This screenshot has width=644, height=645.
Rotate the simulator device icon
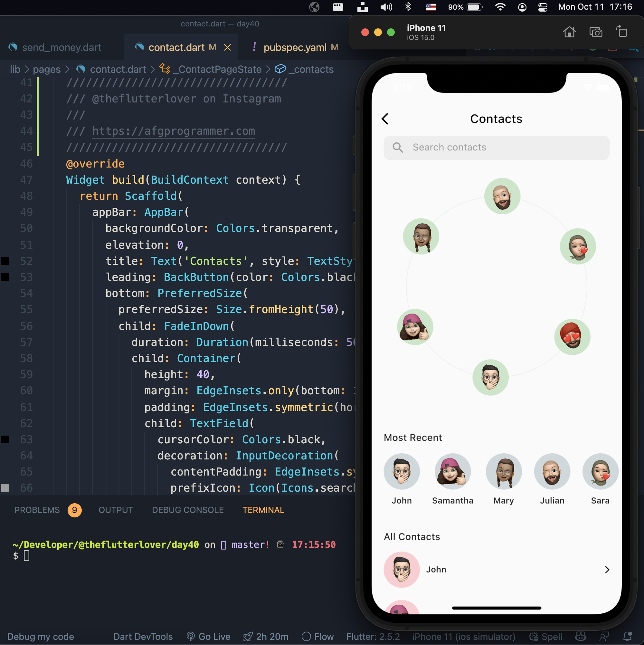point(621,32)
